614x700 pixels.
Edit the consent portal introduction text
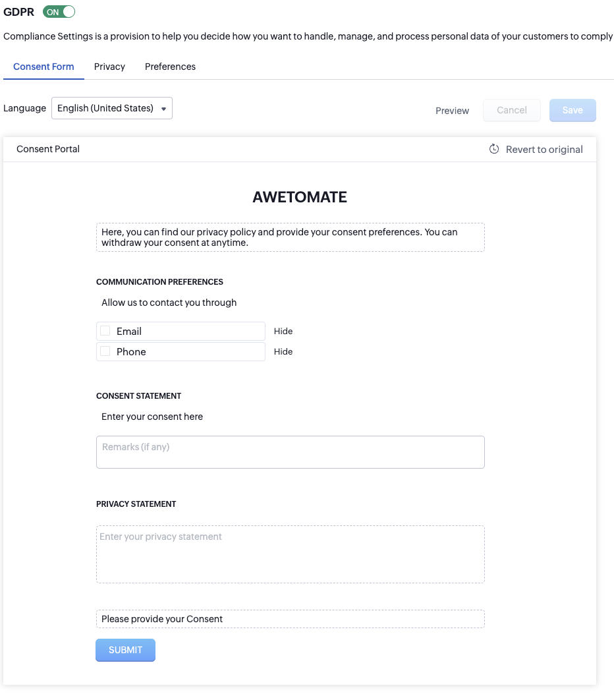(290, 237)
